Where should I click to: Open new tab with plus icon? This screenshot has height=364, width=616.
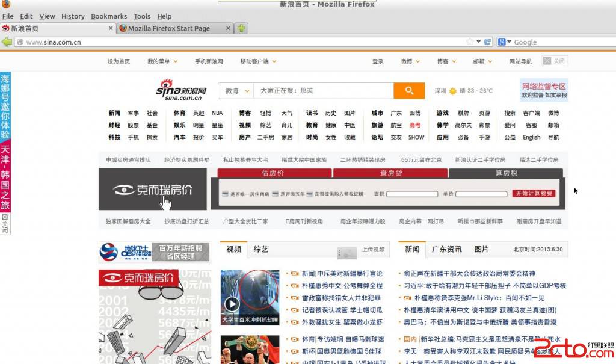pyautogui.click(x=241, y=28)
